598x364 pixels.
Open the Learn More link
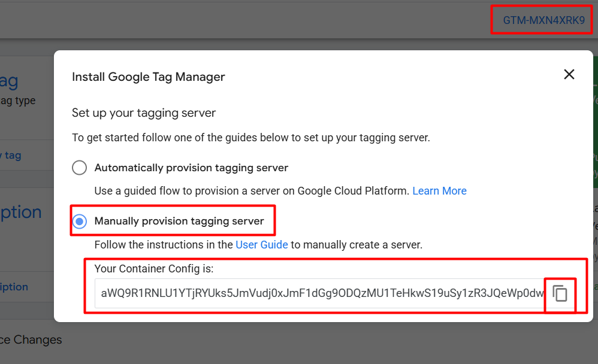click(x=439, y=191)
